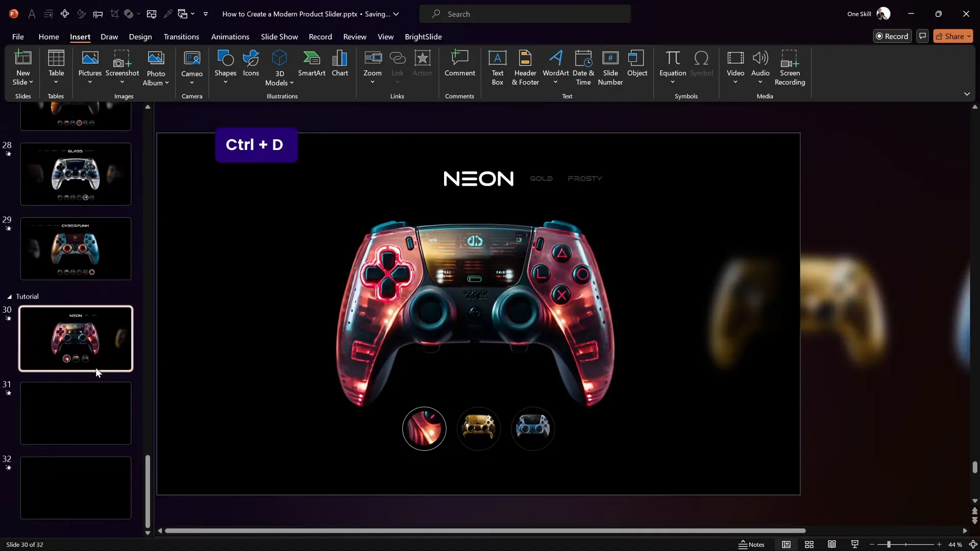This screenshot has height=551, width=980.
Task: Insert 3D Models
Action: point(279,67)
